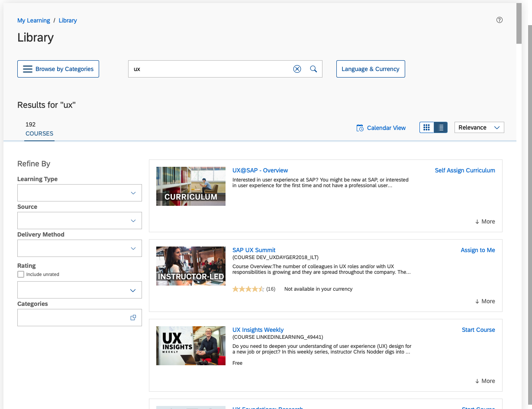
Task: Expand More on SAP UX Summit
Action: pos(485,301)
